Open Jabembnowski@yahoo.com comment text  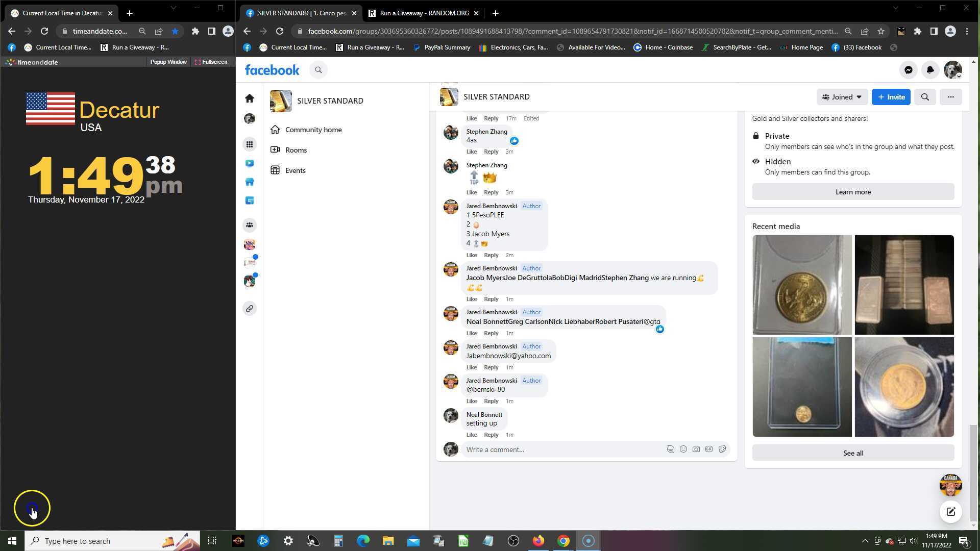click(508, 356)
